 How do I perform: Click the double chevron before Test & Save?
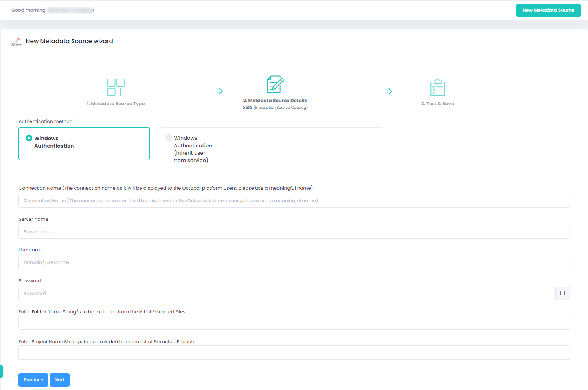click(389, 92)
